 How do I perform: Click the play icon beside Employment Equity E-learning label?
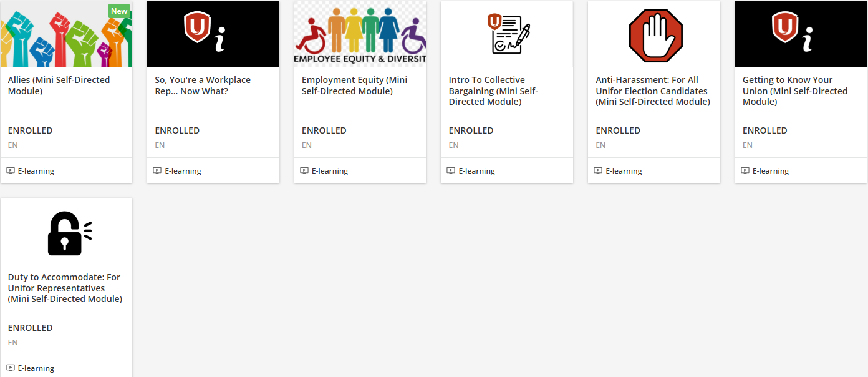point(304,170)
